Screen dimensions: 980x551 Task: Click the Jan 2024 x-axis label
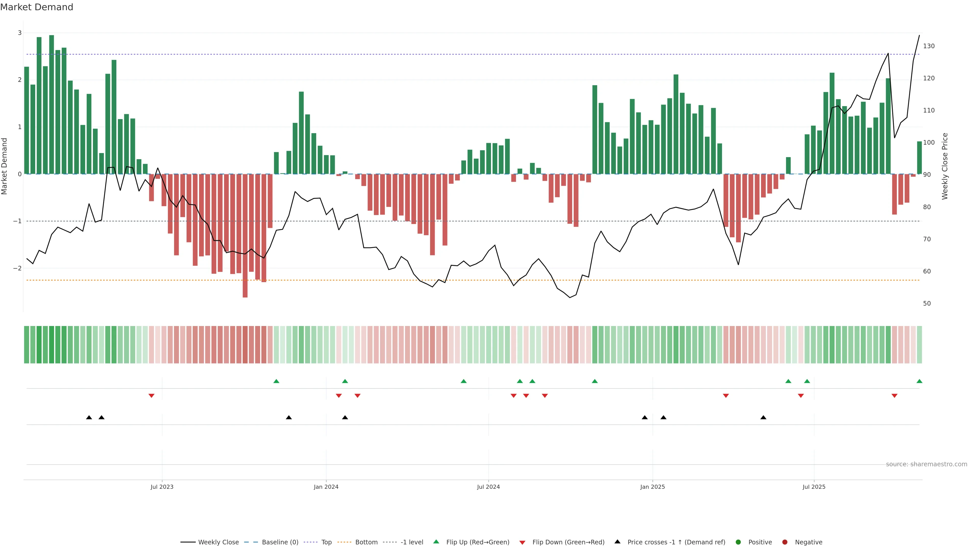pyautogui.click(x=326, y=487)
